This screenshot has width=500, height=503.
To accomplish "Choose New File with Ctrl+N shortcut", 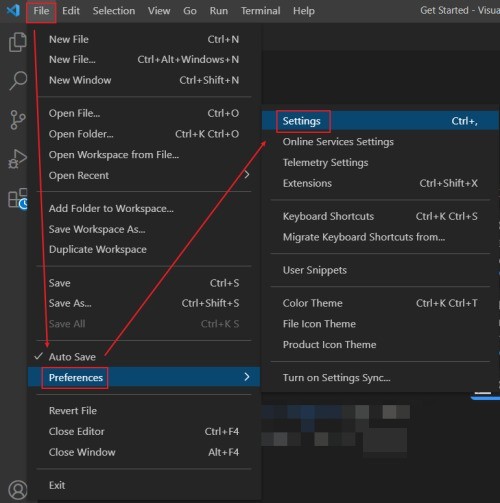I will coord(144,39).
